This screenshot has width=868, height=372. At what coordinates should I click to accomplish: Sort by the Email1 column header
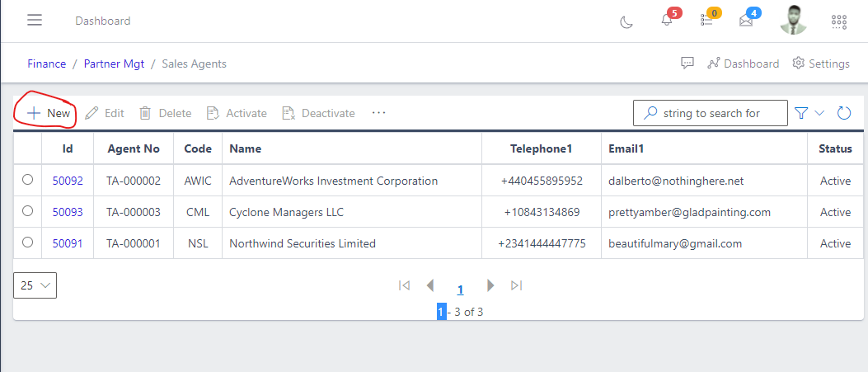pos(704,148)
